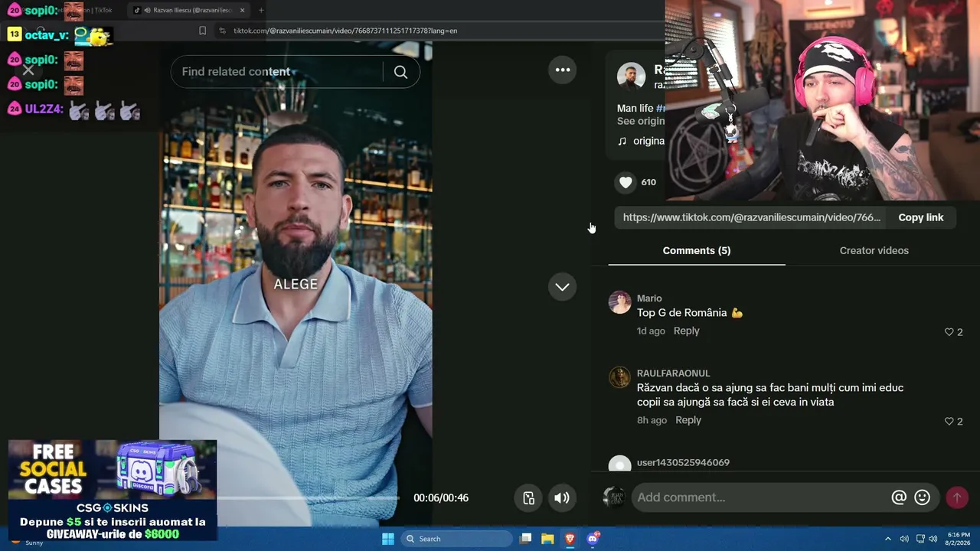Open RAULFARAONUL's profile picture
Image resolution: width=980 pixels, height=551 pixels.
click(619, 377)
